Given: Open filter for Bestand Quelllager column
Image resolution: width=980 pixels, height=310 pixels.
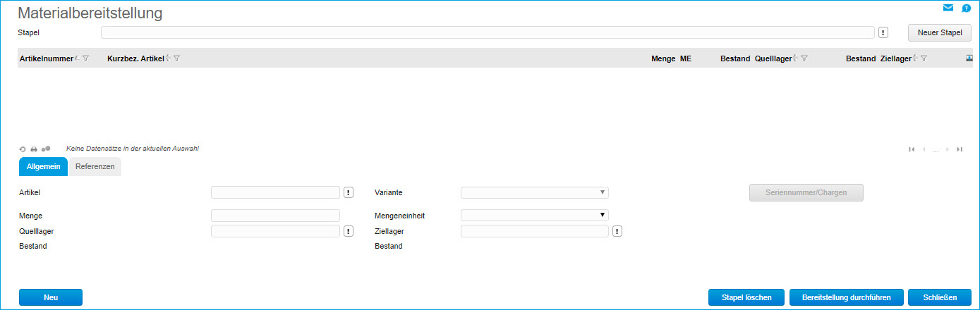Looking at the screenshot, I should click(x=804, y=58).
